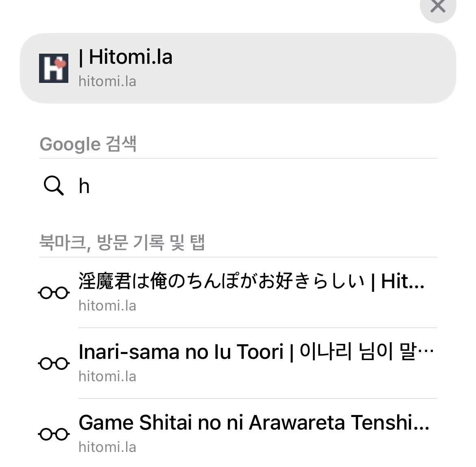
Task: Tap the "북마크, 방문 기록 및 탭" header
Action: click(122, 243)
